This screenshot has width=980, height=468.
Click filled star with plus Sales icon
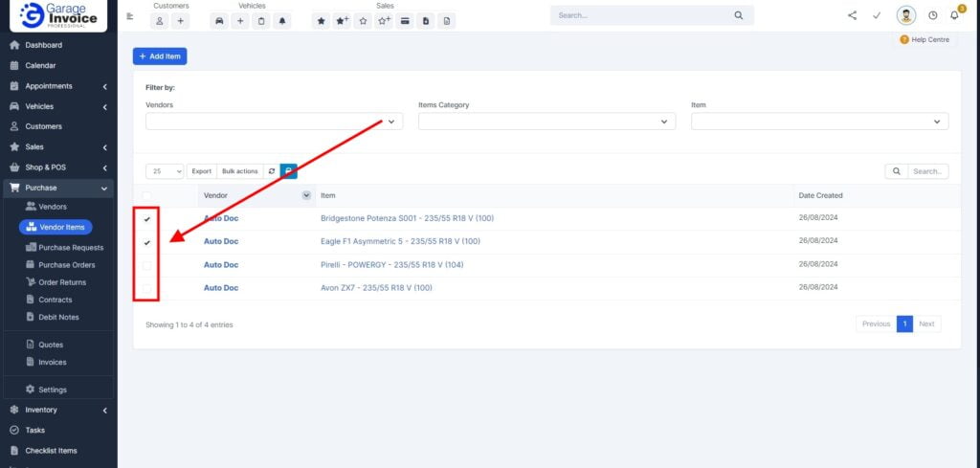coord(342,21)
